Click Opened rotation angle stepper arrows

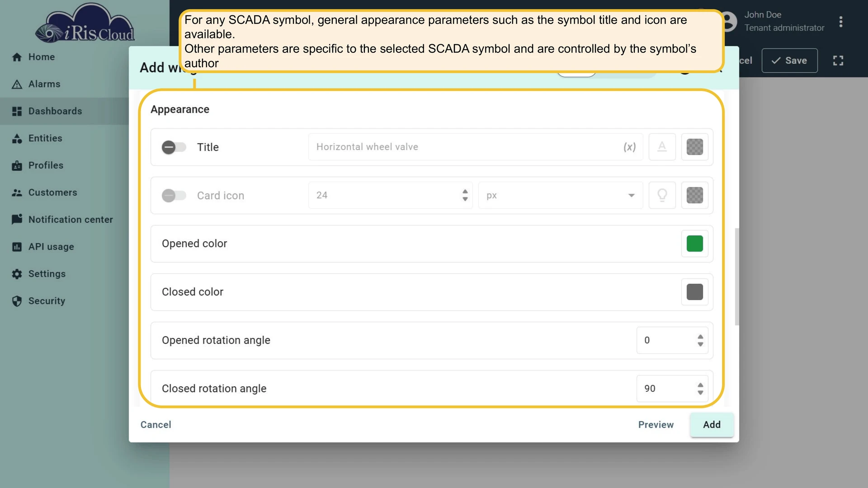pyautogui.click(x=700, y=340)
